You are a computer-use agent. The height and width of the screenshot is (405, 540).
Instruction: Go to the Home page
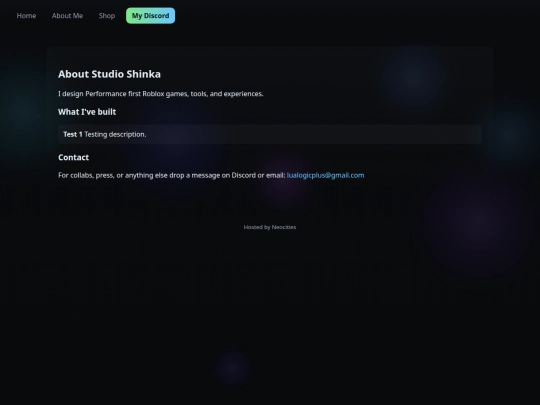pos(26,16)
